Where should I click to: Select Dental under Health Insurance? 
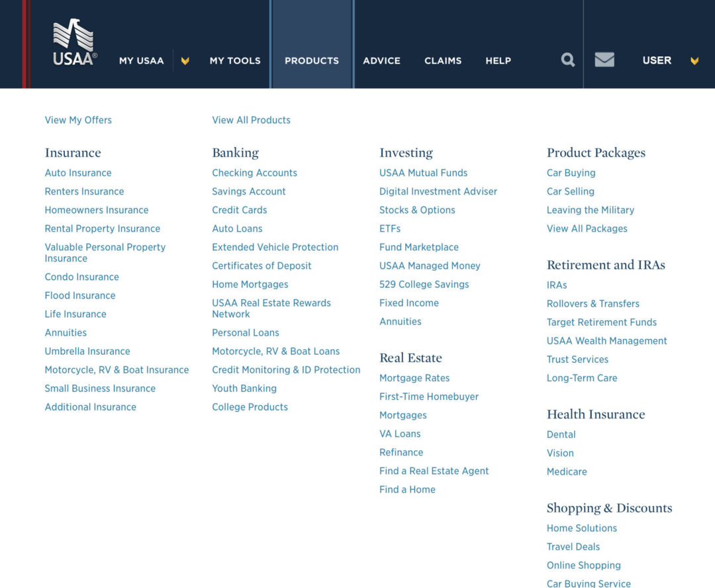click(561, 434)
